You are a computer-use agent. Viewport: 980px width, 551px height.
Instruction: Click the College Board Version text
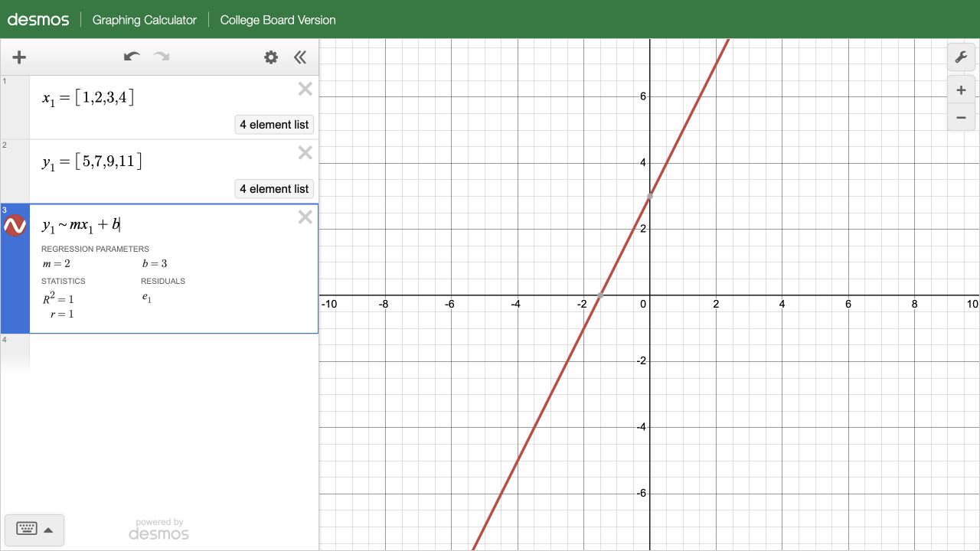278,20
